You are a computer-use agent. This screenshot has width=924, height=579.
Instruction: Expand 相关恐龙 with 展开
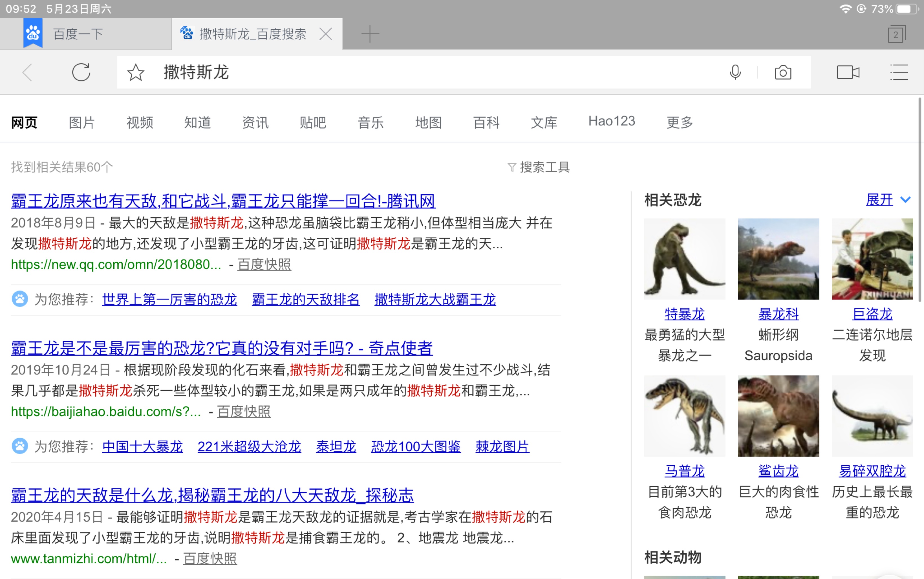[x=888, y=199]
